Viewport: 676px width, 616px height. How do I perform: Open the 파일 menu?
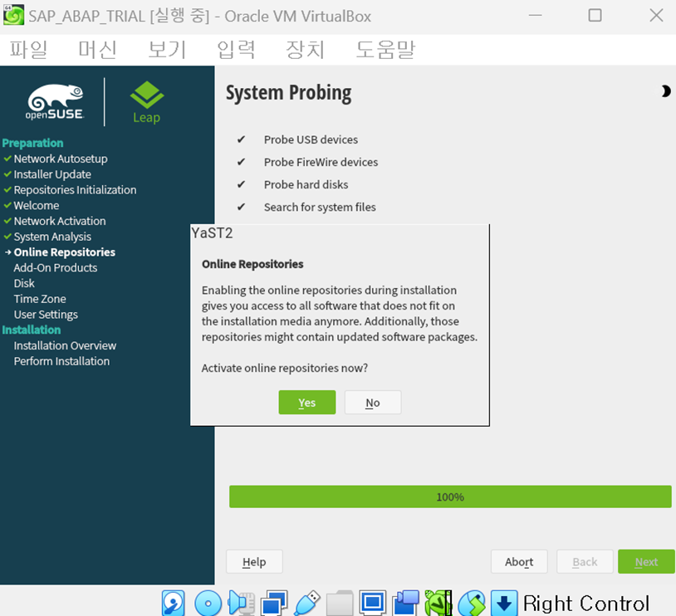click(28, 49)
